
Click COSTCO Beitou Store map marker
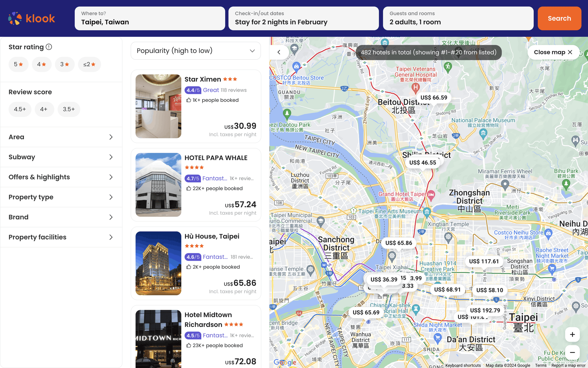tap(296, 66)
